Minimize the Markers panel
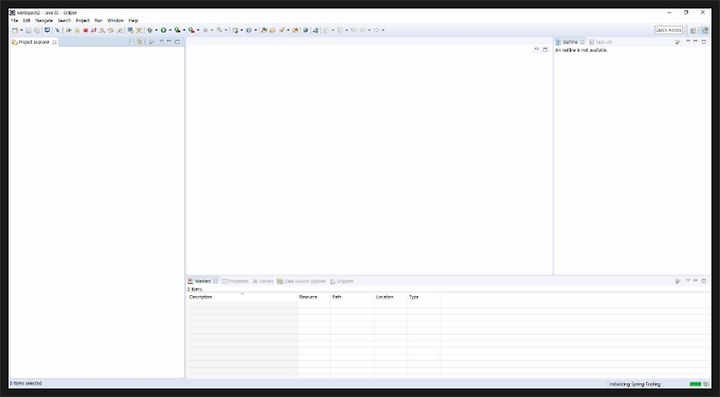The image size is (720, 397). coord(695,281)
